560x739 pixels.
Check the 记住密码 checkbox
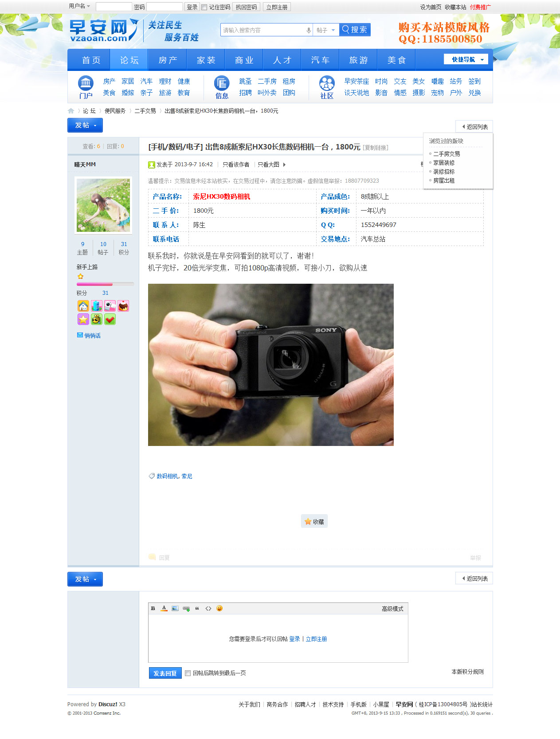pos(204,7)
